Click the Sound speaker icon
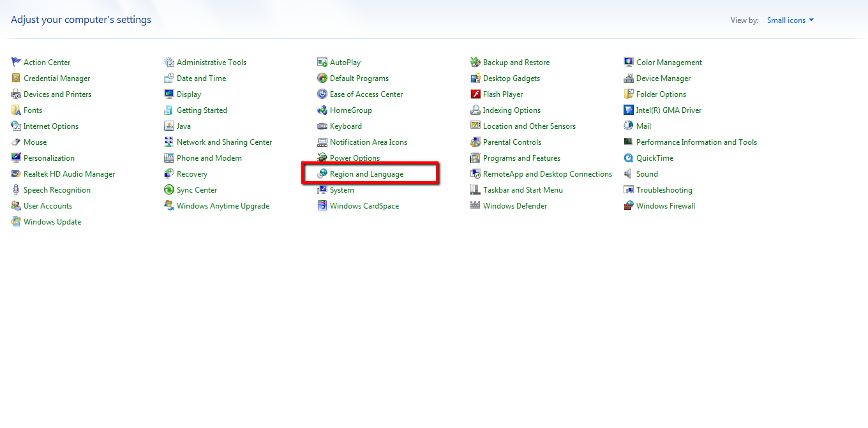This screenshot has height=428, width=868. pyautogui.click(x=629, y=173)
